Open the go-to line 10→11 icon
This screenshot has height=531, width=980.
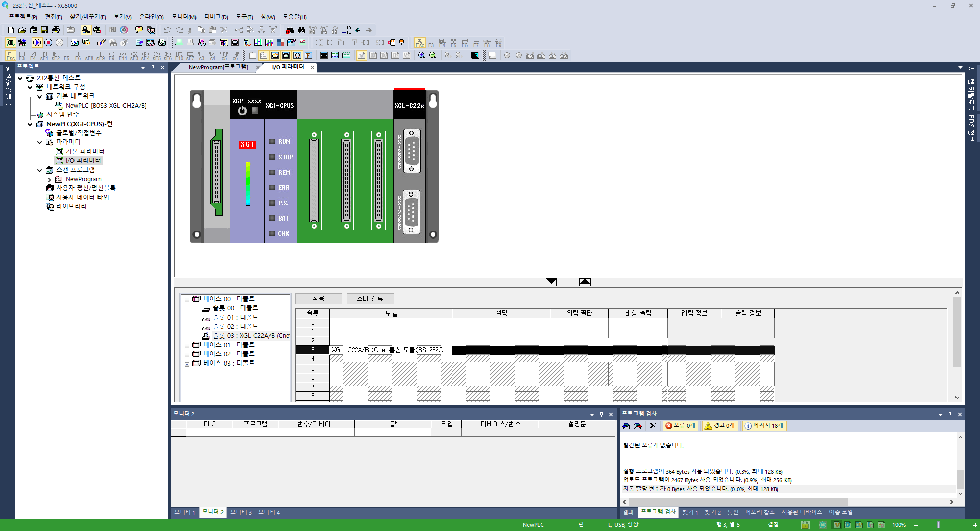347,30
